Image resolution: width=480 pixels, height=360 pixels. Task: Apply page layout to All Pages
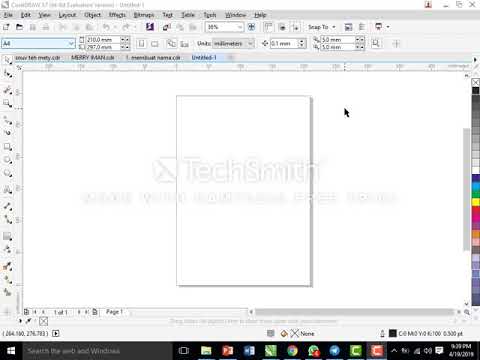coord(171,44)
